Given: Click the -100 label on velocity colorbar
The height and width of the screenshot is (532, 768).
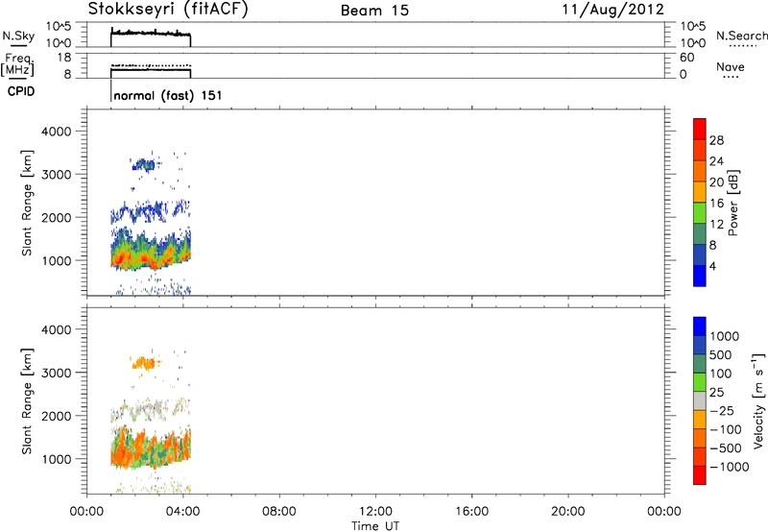Looking at the screenshot, I should click(x=726, y=429).
